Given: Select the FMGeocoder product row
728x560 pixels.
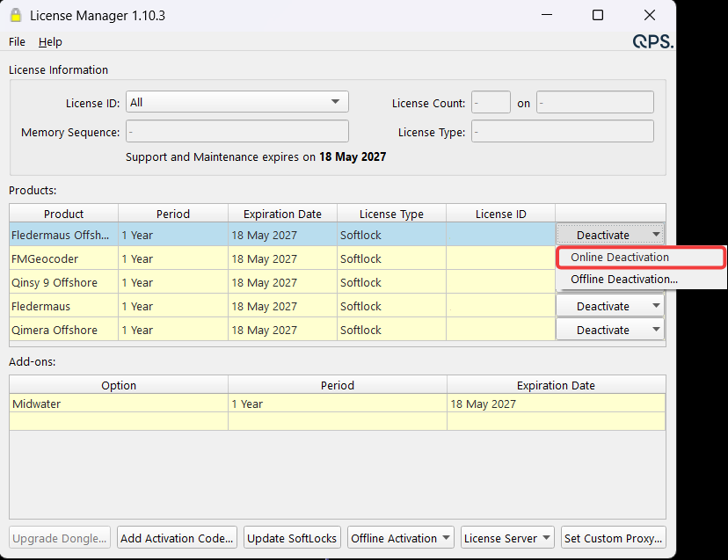Looking at the screenshot, I should pos(282,258).
